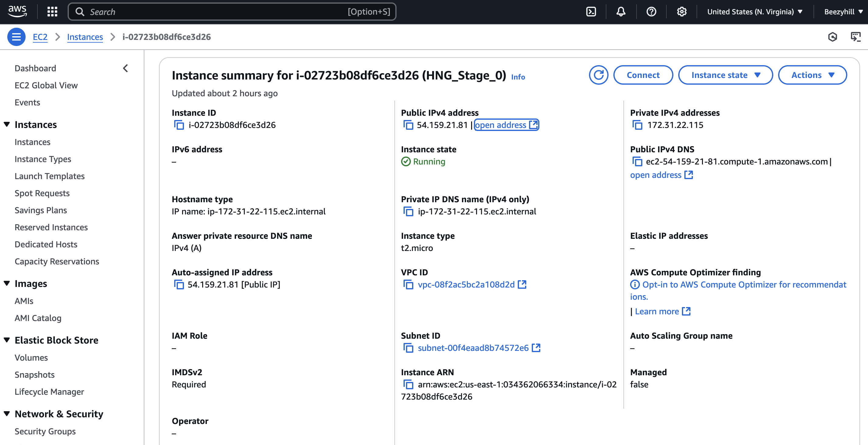Open the region selector United States (N. Virginia)
The height and width of the screenshot is (445, 868).
[755, 12]
